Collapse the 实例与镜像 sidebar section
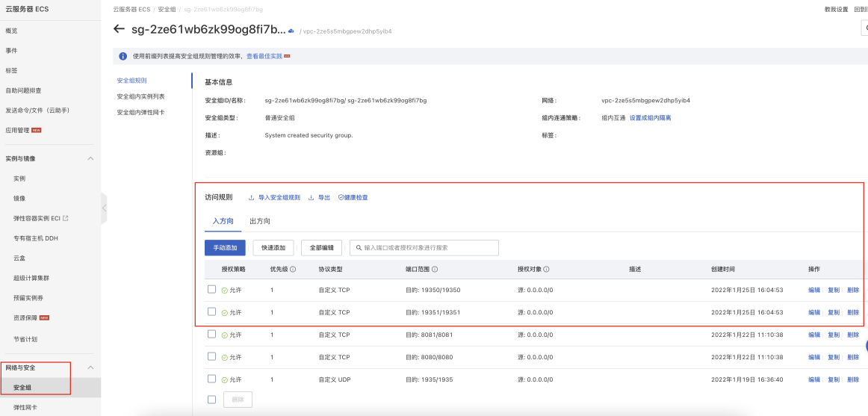This screenshot has width=868, height=416. click(91, 159)
